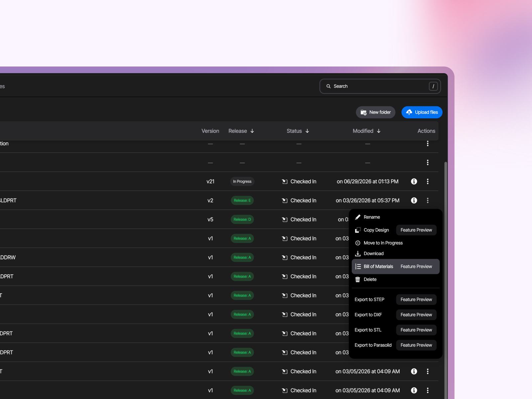Open actions menu for v2 row
The width and height of the screenshot is (532, 399).
click(428, 200)
